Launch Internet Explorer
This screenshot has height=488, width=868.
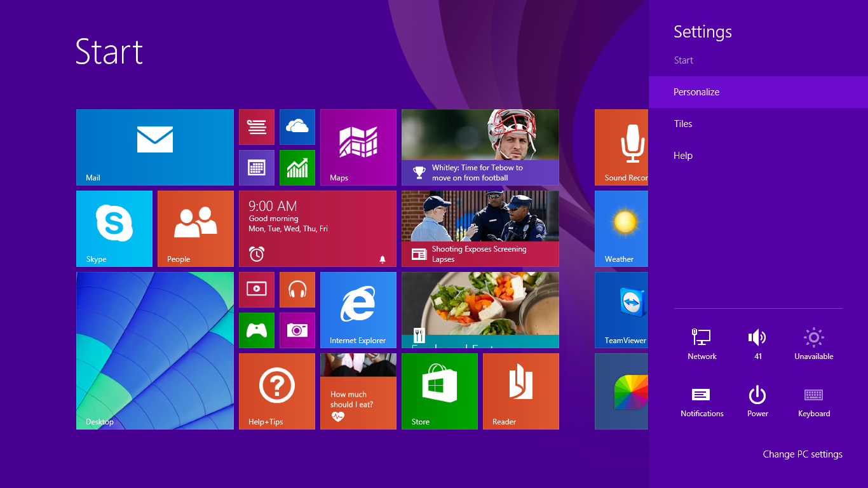pos(358,309)
